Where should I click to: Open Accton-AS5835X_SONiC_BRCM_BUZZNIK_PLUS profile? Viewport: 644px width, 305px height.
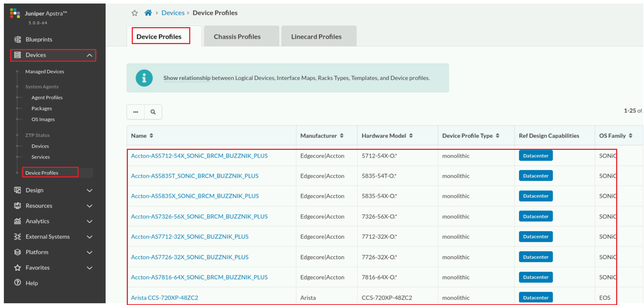tap(195, 196)
